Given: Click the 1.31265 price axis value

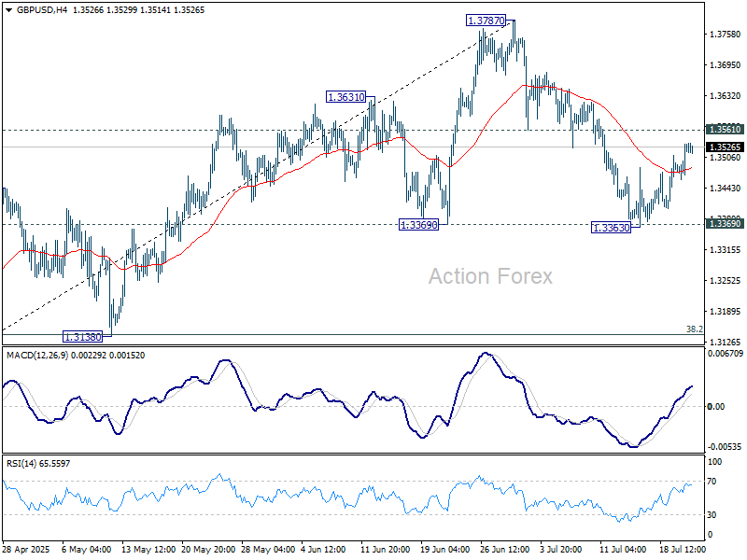Looking at the screenshot, I should [726, 343].
